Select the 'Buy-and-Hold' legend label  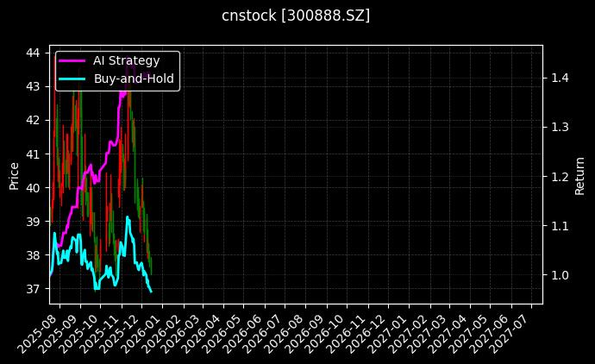point(134,78)
